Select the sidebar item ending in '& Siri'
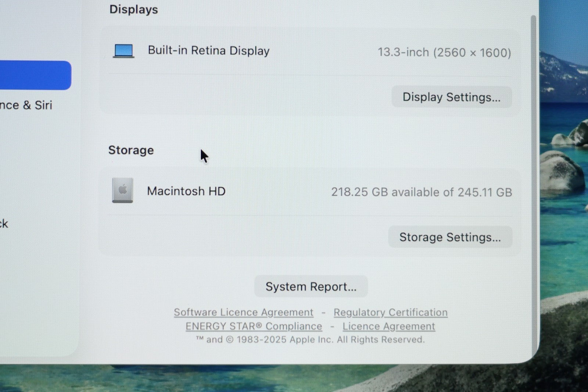Image resolution: width=588 pixels, height=392 pixels. (x=26, y=105)
